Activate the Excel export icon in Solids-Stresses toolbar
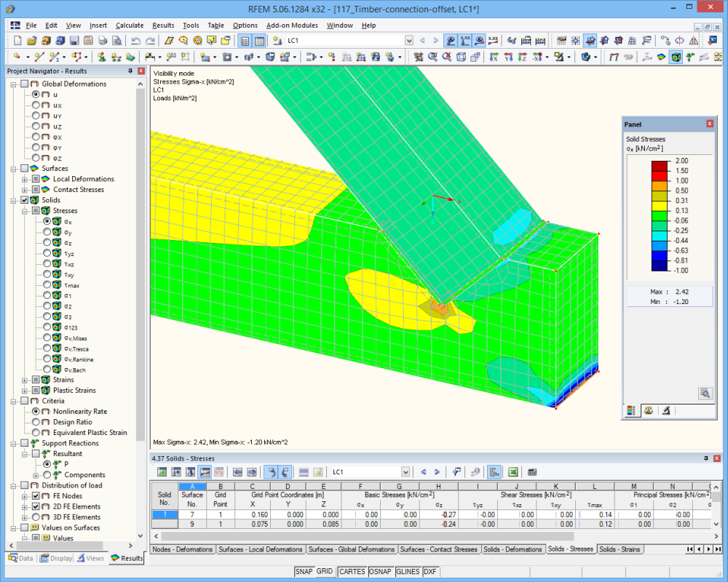This screenshot has height=582, width=728. click(513, 471)
